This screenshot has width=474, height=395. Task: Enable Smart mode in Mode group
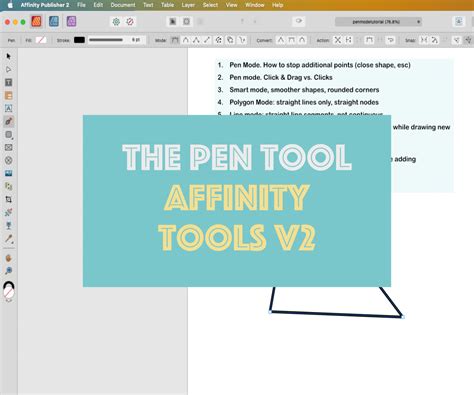tap(186, 40)
